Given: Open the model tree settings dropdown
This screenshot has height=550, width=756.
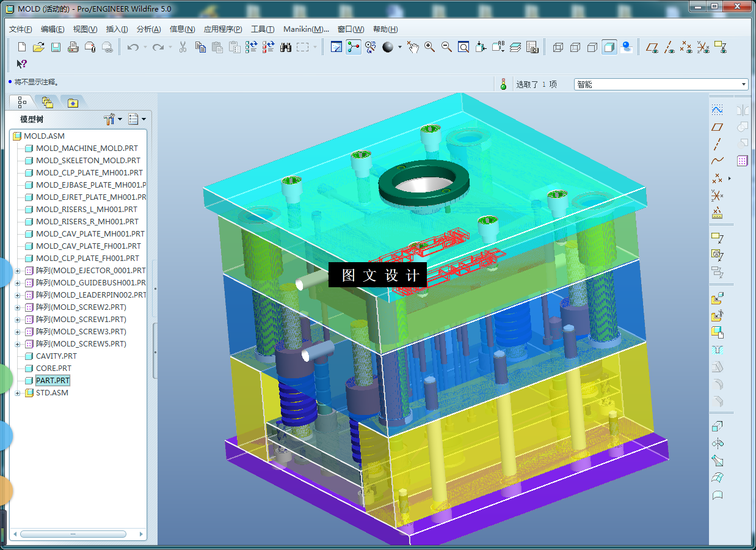Looking at the screenshot, I should pyautogui.click(x=114, y=119).
